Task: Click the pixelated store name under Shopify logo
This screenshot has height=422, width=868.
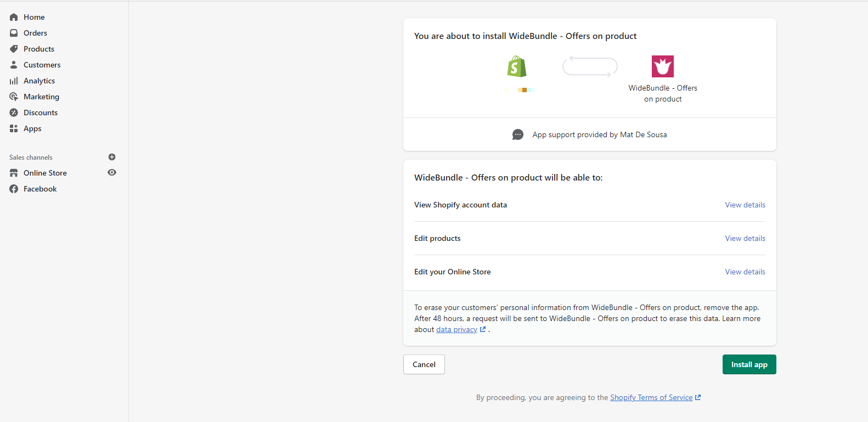Action: pyautogui.click(x=520, y=89)
